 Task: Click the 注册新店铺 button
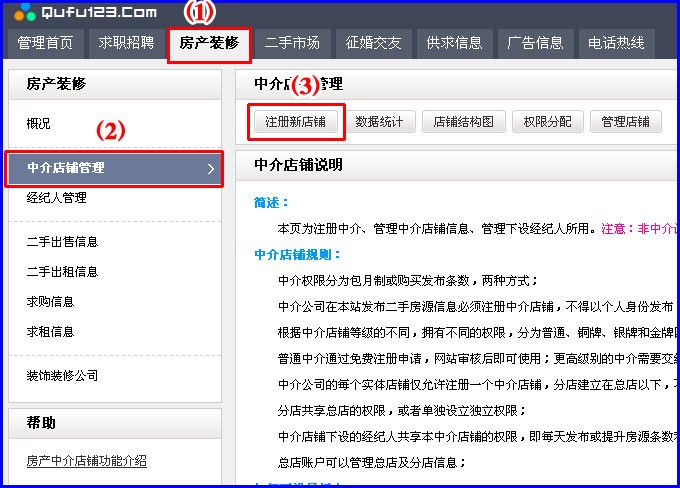click(295, 122)
